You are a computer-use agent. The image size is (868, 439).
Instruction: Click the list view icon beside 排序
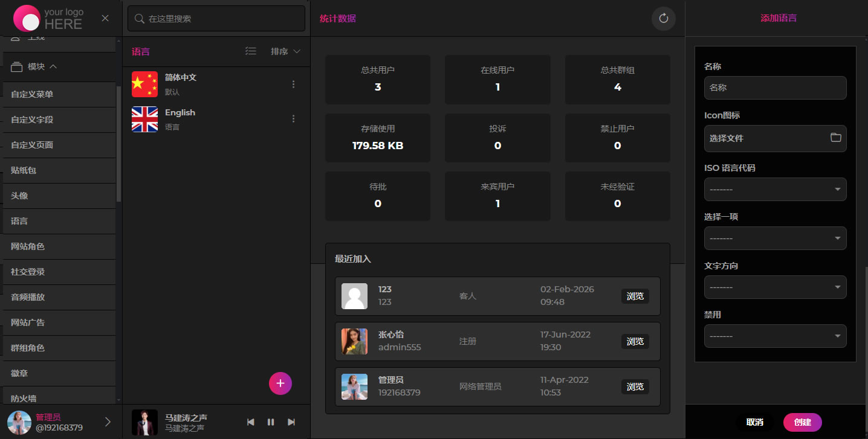(x=251, y=52)
